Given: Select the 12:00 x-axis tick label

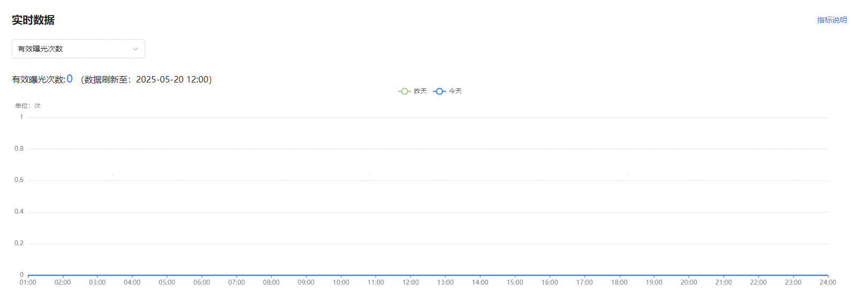Looking at the screenshot, I should [411, 282].
